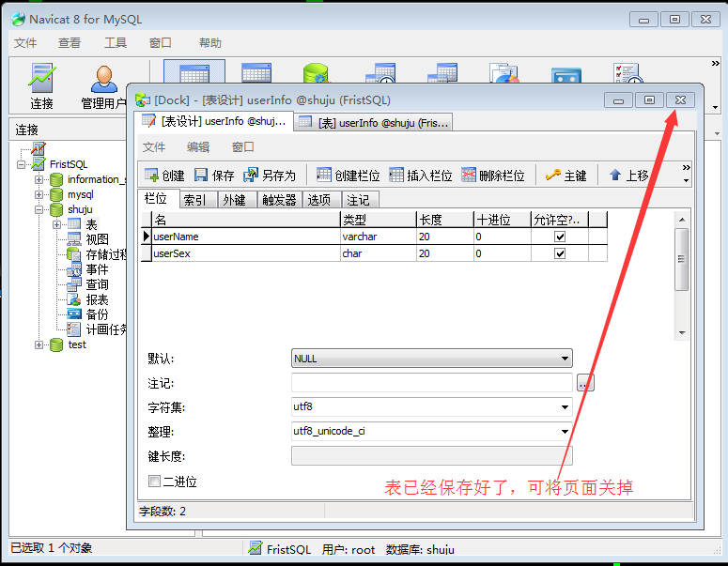728x566 pixels.
Task: Show more main toolbar items chevron
Action: (716, 64)
